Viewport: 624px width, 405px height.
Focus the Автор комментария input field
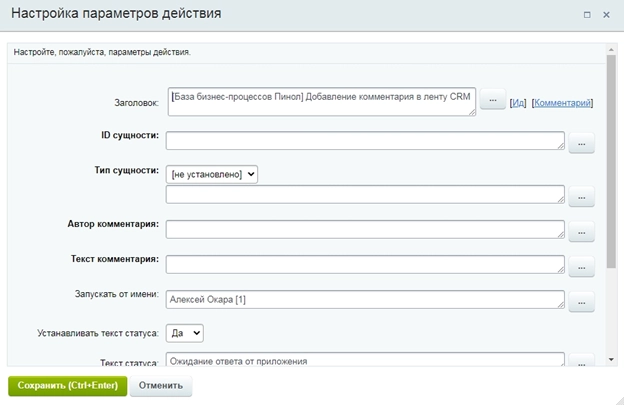click(365, 229)
